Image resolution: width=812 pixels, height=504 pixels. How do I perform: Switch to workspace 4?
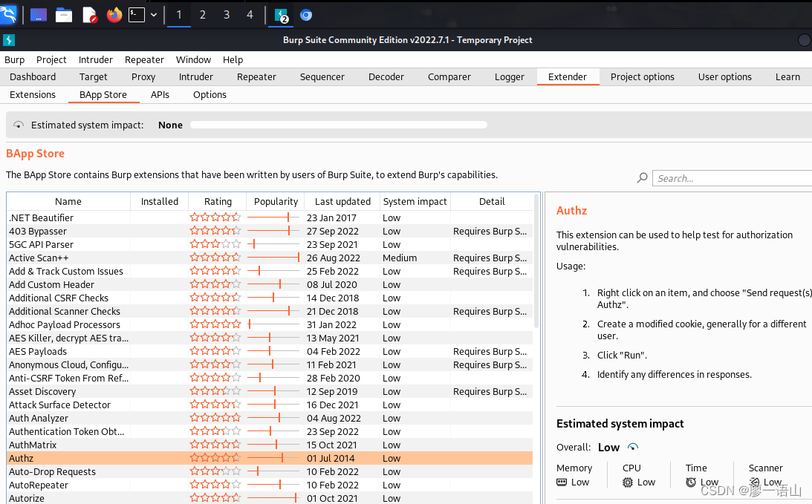pos(250,15)
